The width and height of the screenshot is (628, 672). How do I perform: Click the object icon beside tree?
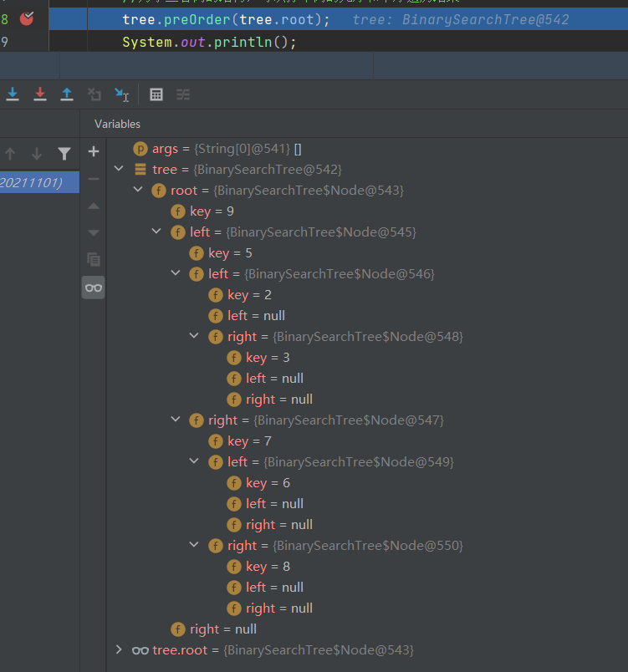[140, 170]
